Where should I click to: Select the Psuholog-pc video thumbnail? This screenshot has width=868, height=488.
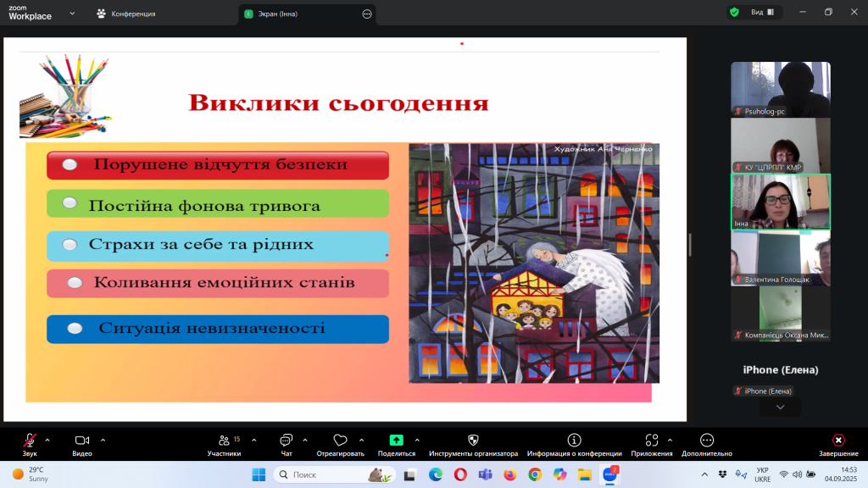coord(781,89)
